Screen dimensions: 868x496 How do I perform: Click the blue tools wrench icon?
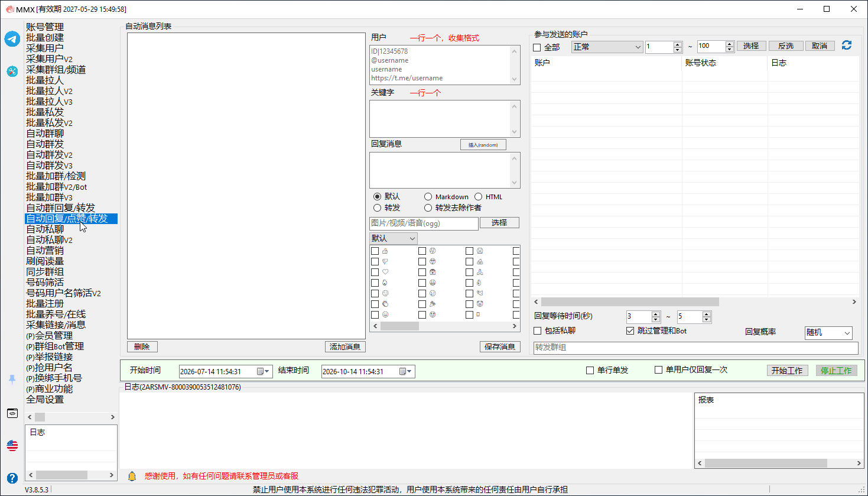pyautogui.click(x=12, y=71)
